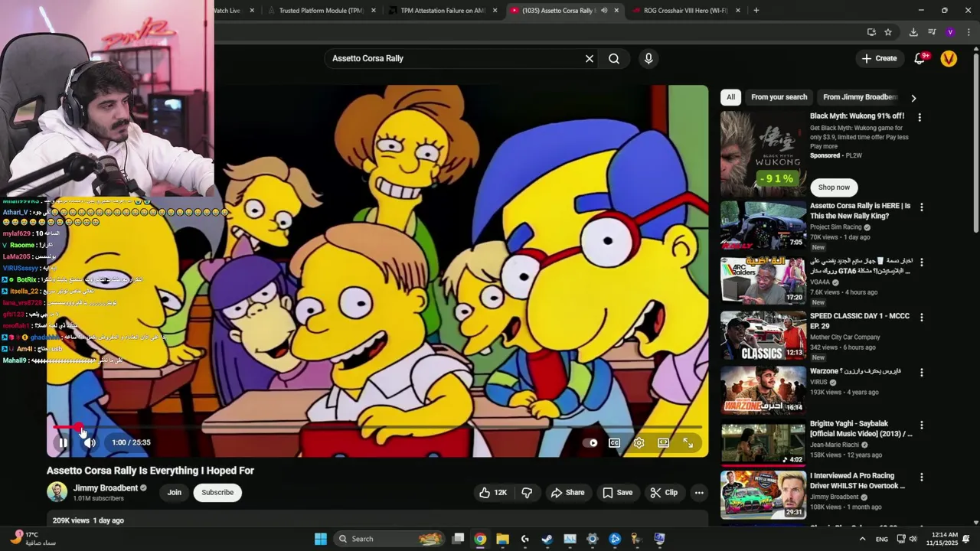Mute the video with the speaker icon

[x=90, y=442]
